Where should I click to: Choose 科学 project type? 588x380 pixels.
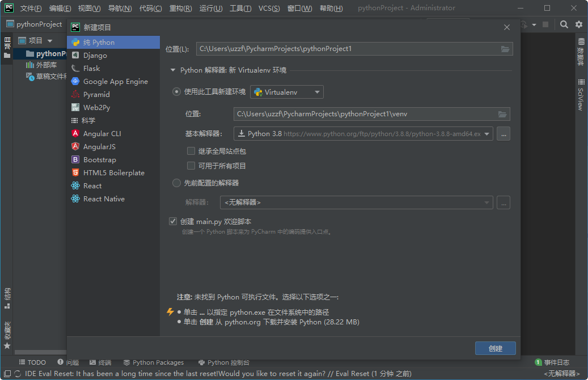pos(113,120)
